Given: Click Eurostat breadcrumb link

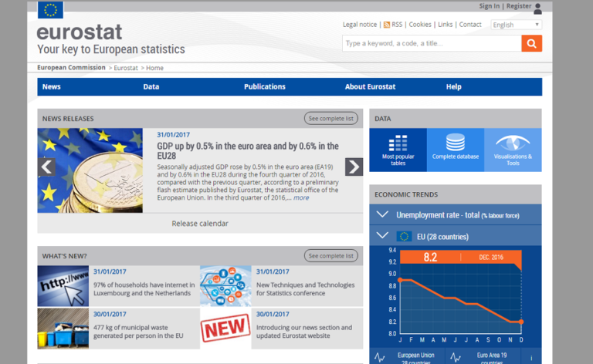Looking at the screenshot, I should click(x=126, y=68).
